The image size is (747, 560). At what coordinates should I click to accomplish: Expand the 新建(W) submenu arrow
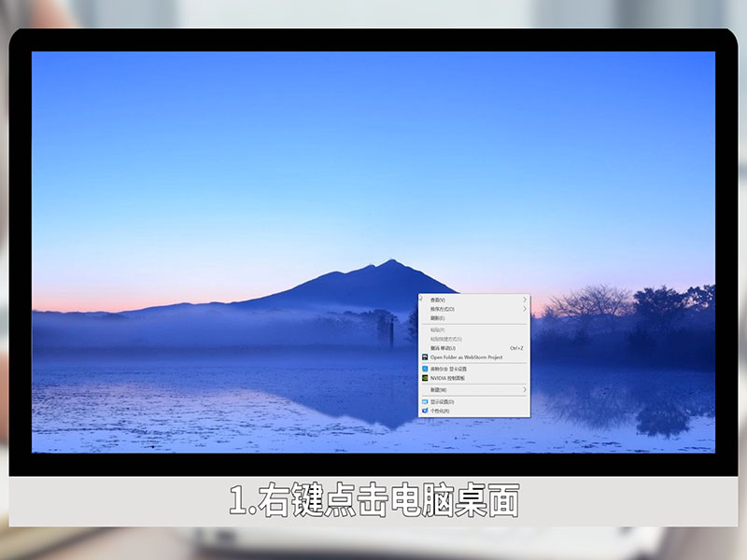click(x=525, y=389)
